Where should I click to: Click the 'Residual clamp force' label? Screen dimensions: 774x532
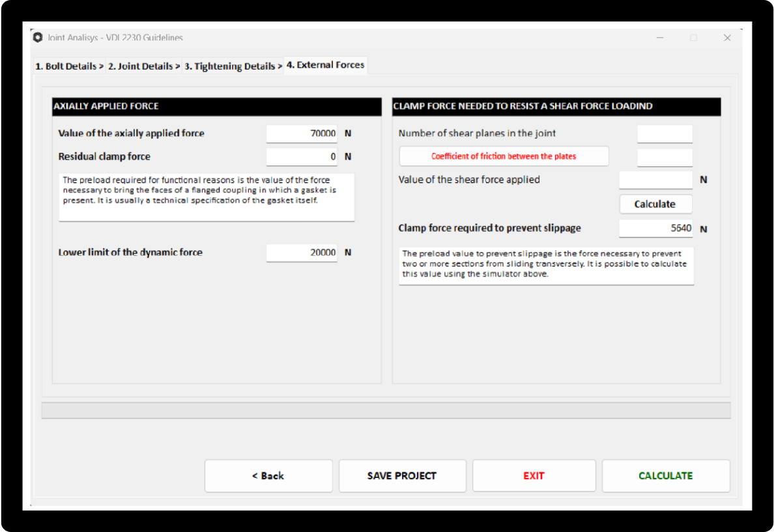(x=104, y=156)
